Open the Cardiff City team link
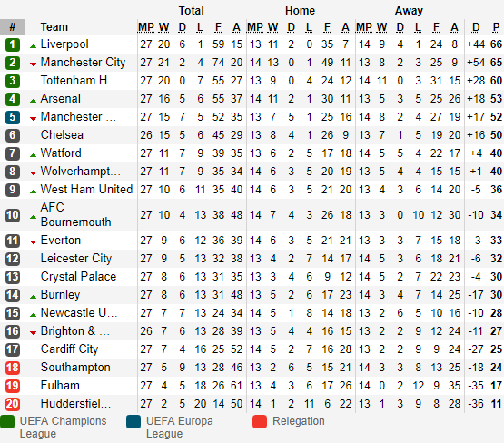The width and height of the screenshot is (504, 443). (69, 349)
